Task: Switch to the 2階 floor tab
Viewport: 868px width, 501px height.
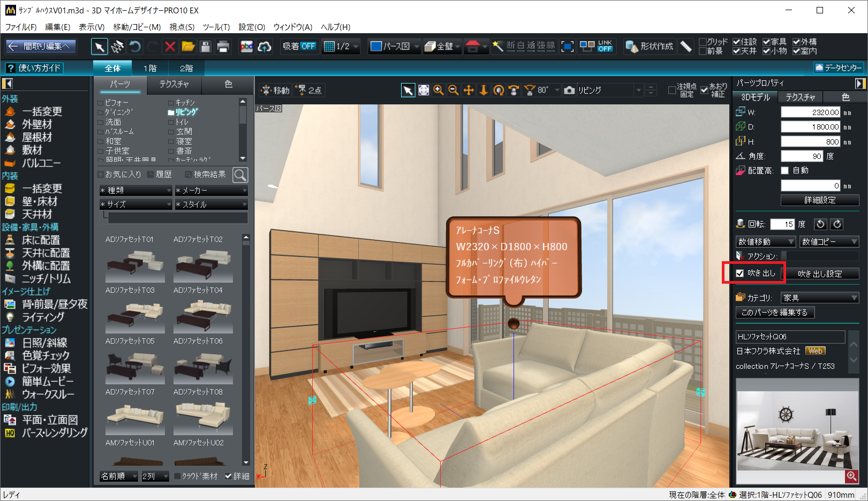Action: pos(186,69)
